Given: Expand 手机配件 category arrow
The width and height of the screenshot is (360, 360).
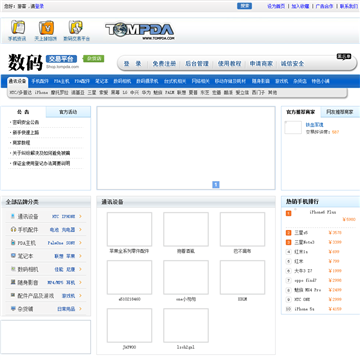Looking at the screenshot, I should pos(80,230).
